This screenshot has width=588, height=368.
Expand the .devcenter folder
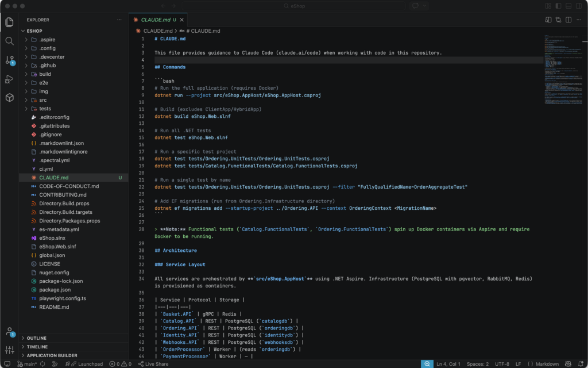73,57
